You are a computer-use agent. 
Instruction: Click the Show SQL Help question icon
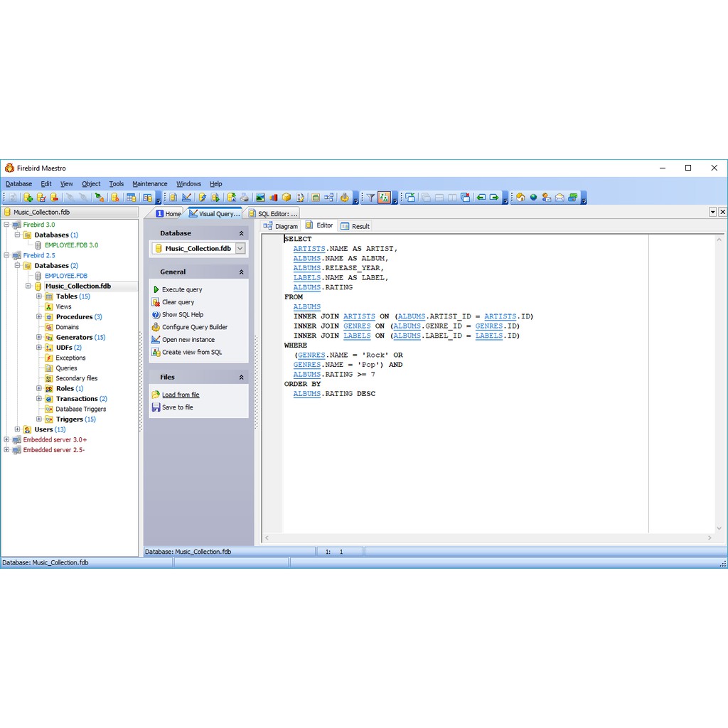[x=156, y=314]
